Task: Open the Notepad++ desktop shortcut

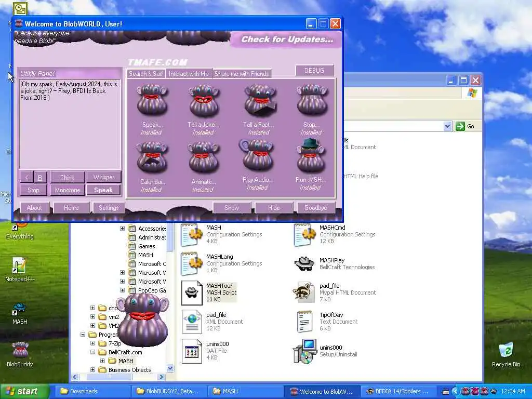Action: [20, 270]
